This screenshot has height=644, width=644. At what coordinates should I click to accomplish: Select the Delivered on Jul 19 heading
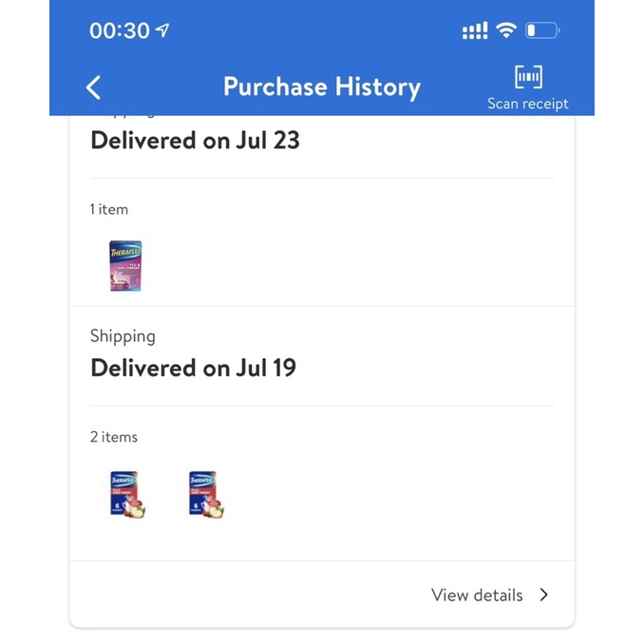[x=193, y=368]
